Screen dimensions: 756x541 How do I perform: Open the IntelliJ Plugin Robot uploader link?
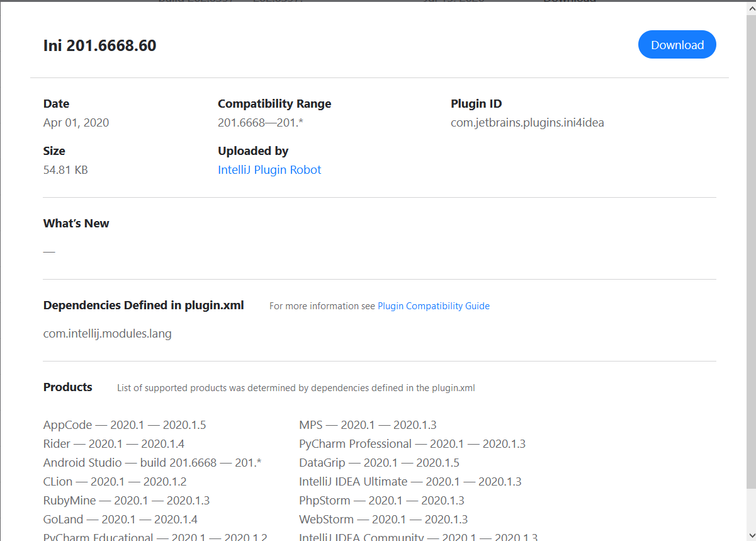(x=269, y=170)
